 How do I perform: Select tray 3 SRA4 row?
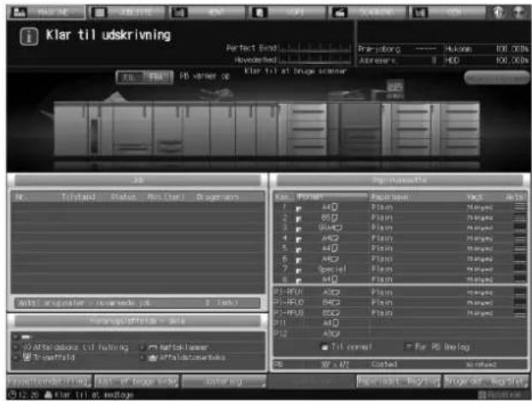[x=400, y=228]
